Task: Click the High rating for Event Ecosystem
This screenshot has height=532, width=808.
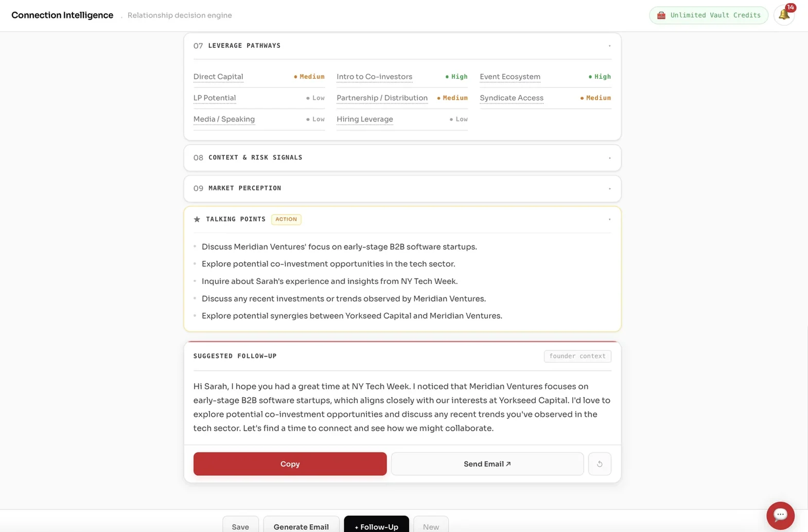Action: 600,77
